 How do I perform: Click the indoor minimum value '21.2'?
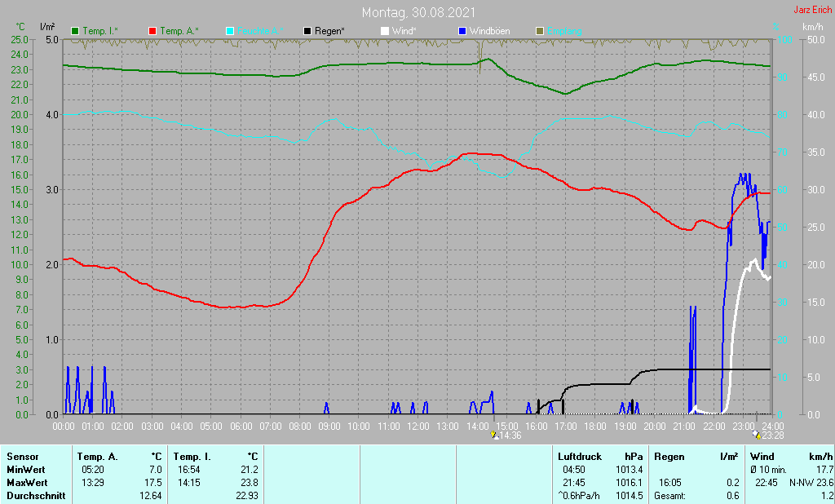tap(250, 470)
